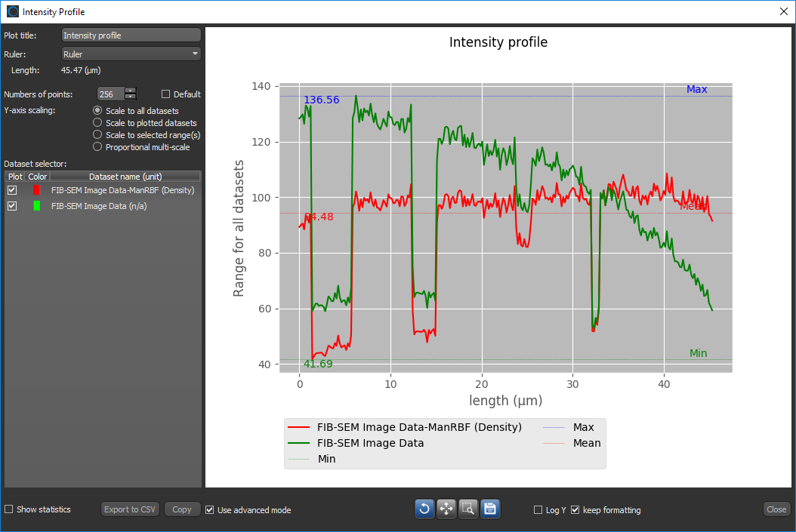This screenshot has width=796, height=532.
Task: Disable keep formatting
Action: pyautogui.click(x=575, y=510)
